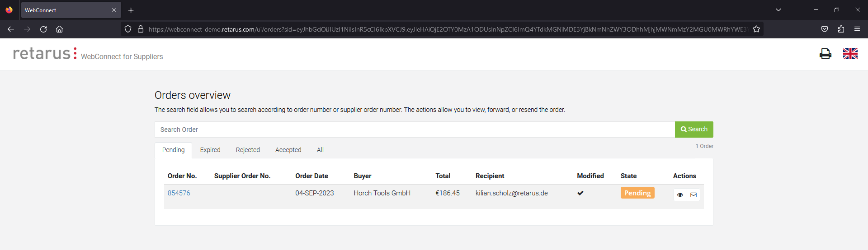This screenshot has height=250, width=868.
Task: Click the orange Pending state badge
Action: [637, 193]
